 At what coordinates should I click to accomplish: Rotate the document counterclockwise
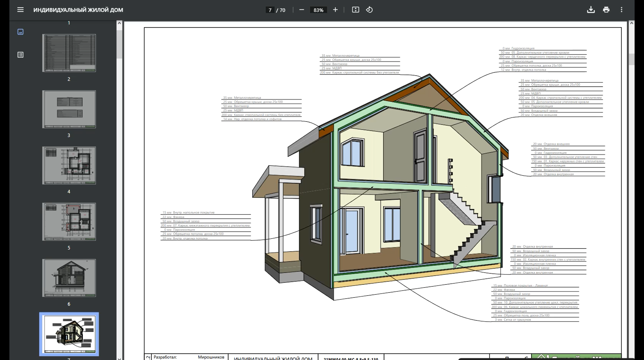point(369,10)
